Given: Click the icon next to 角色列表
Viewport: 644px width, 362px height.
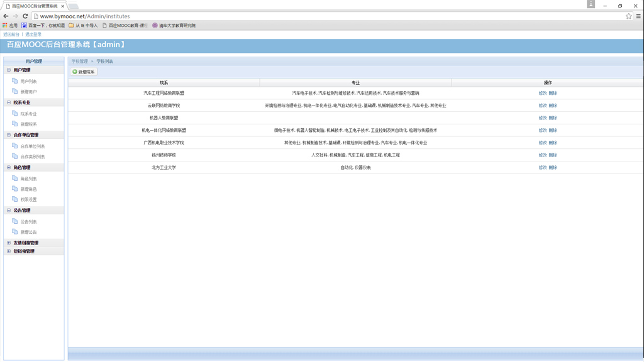Looking at the screenshot, I should coord(14,178).
